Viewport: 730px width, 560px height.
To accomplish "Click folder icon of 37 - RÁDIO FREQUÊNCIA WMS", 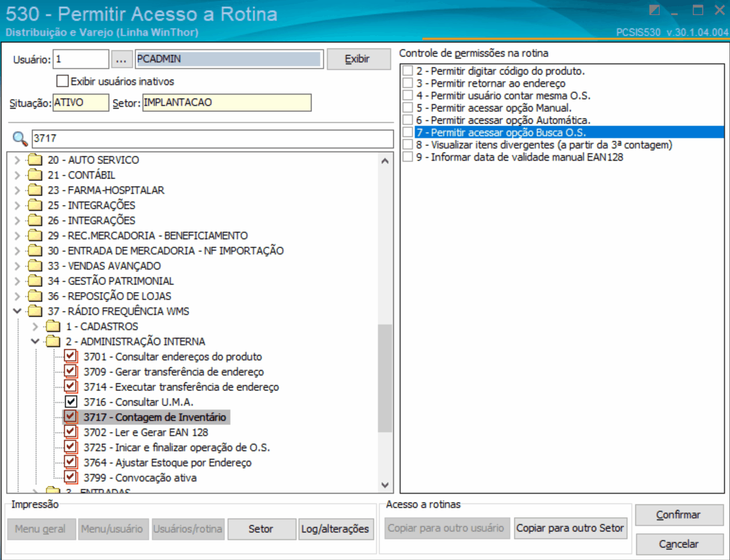I will [x=35, y=311].
